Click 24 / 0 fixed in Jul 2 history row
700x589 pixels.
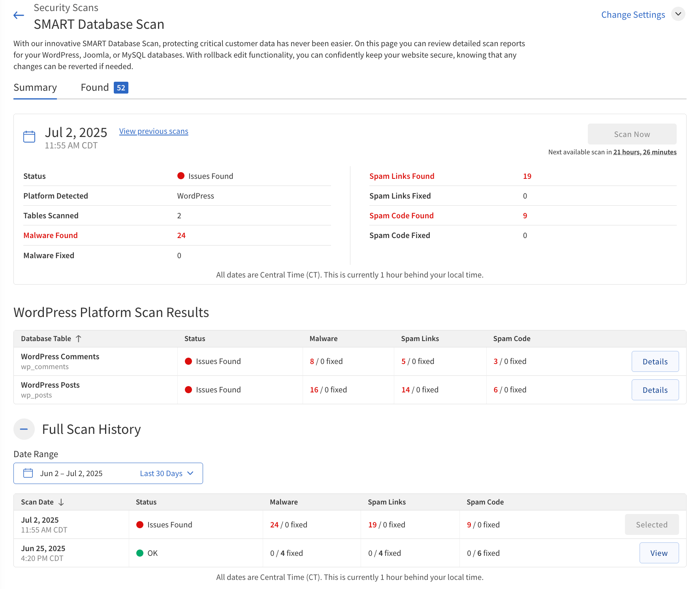point(289,525)
